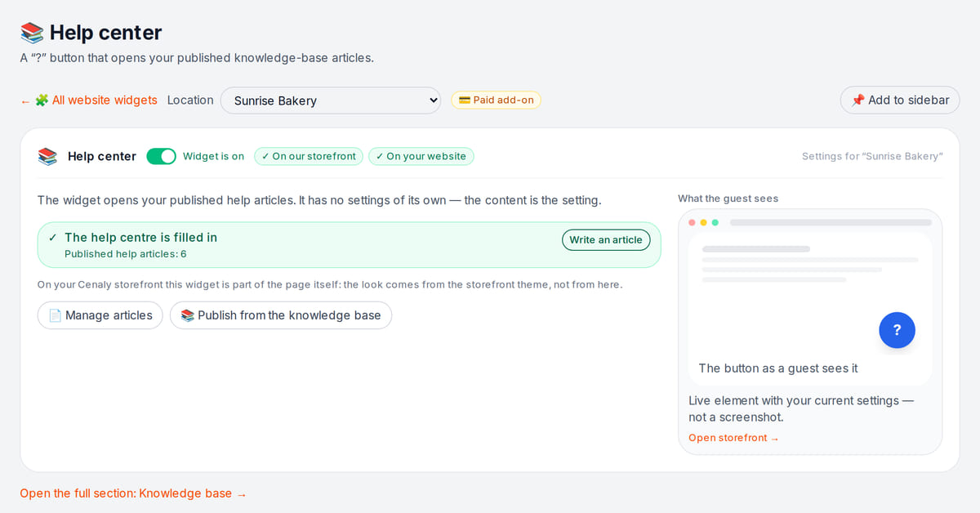Click the On our storefront badge
The width and height of the screenshot is (980, 513).
point(309,156)
